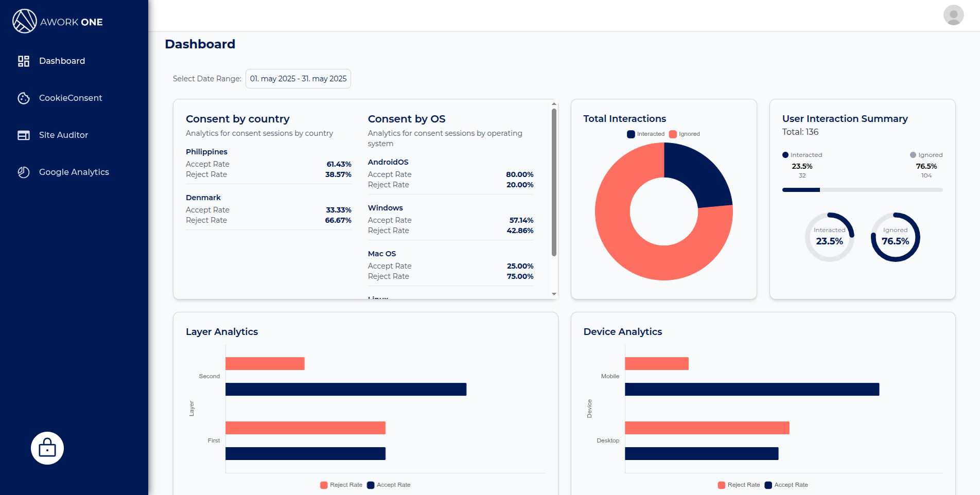Click the consent panel scroll-up arrow
Screen dimensions: 980x495
pyautogui.click(x=554, y=104)
